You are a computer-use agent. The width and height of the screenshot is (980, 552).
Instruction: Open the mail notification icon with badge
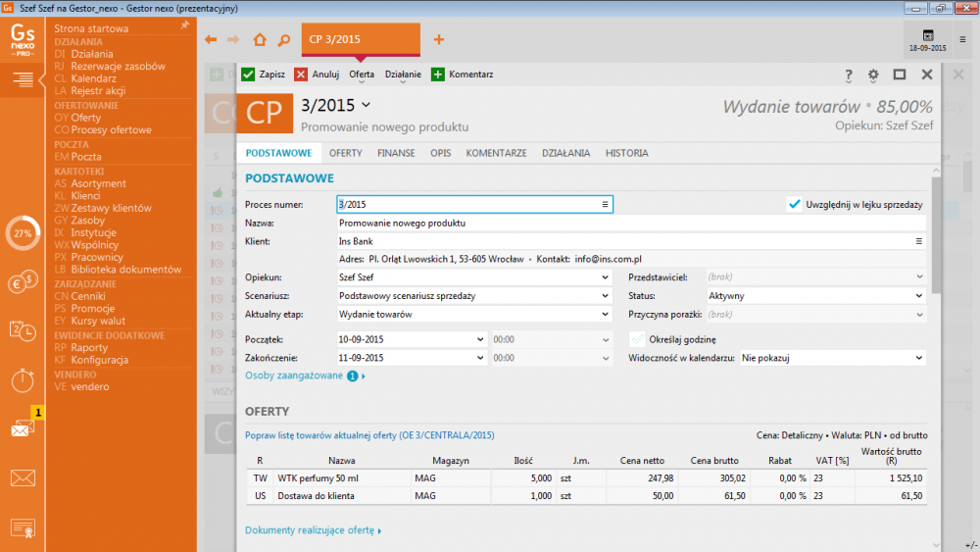click(x=22, y=428)
